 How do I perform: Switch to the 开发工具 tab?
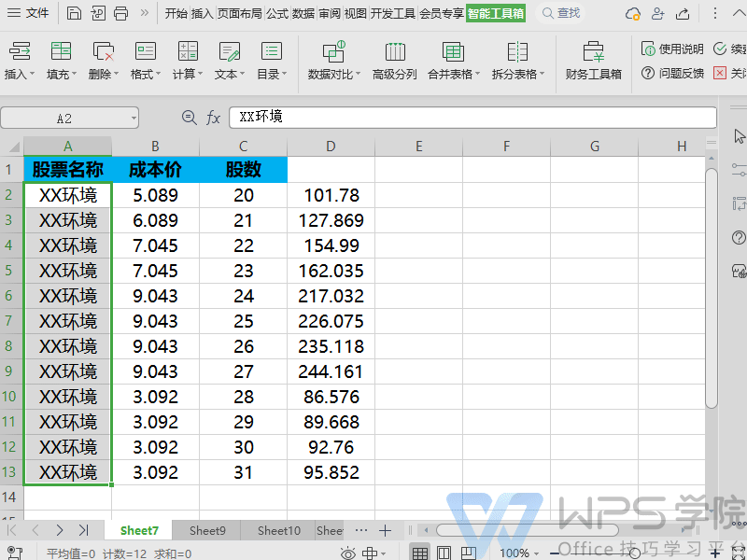click(393, 13)
